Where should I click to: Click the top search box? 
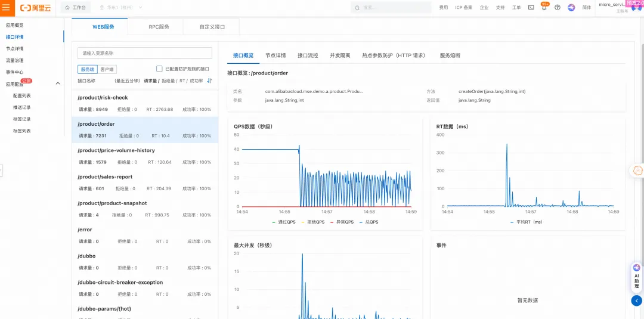(391, 7)
